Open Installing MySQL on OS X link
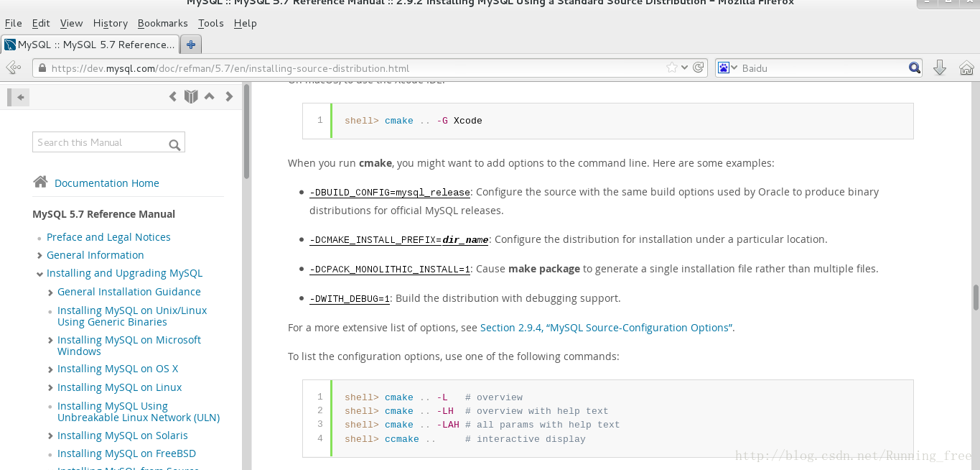Screen dimensions: 980x470 [x=118, y=369]
